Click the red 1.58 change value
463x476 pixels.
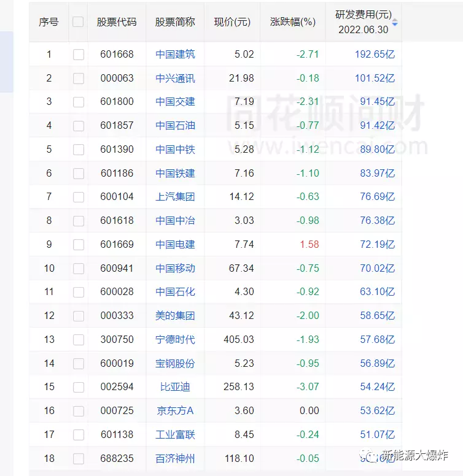tap(309, 244)
